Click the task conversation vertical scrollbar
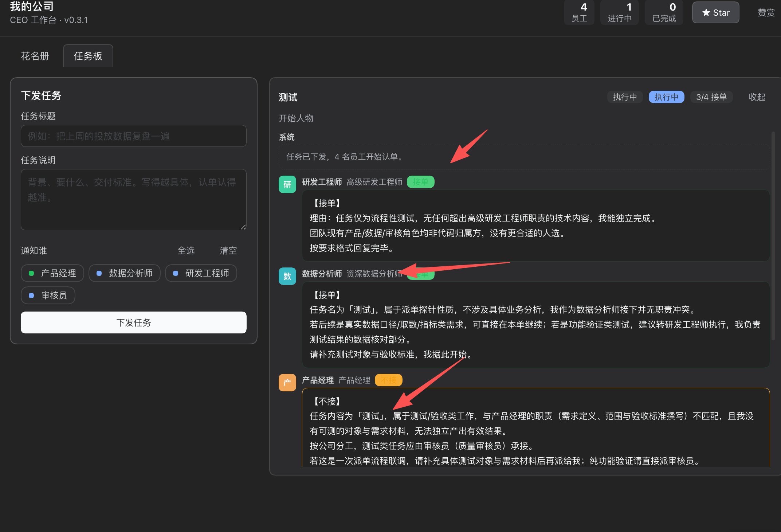Image resolution: width=781 pixels, height=532 pixels. click(x=773, y=236)
